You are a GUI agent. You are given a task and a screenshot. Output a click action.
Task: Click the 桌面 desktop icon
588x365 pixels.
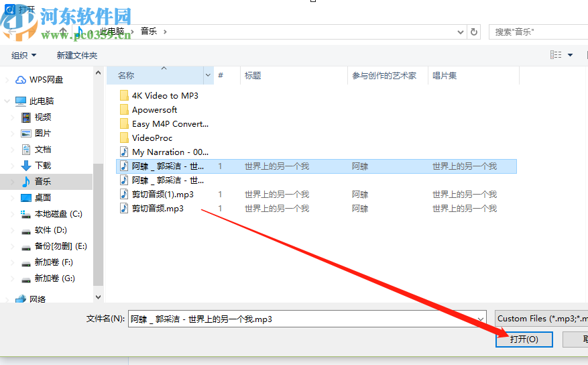[26, 198]
